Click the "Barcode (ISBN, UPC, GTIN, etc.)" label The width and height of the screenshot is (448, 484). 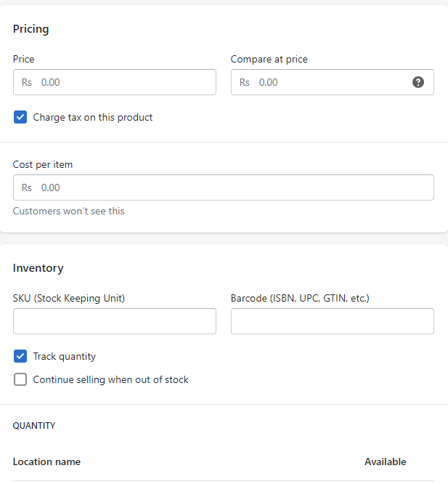(300, 298)
